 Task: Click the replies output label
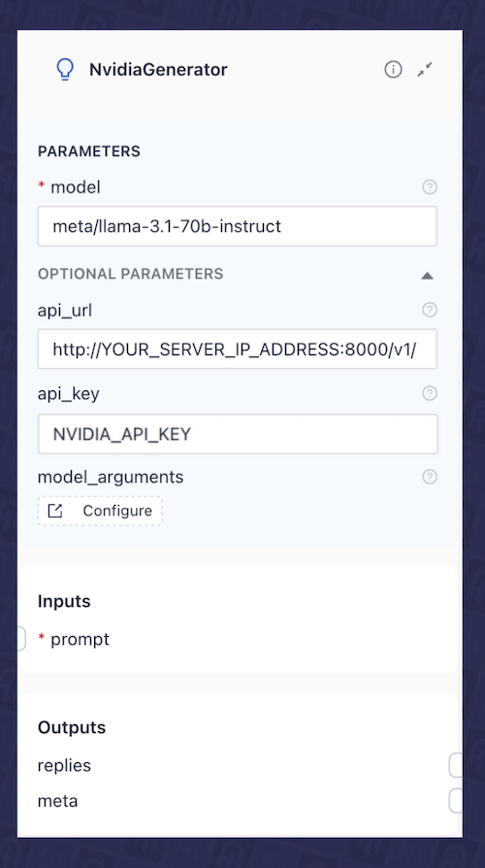coord(64,766)
